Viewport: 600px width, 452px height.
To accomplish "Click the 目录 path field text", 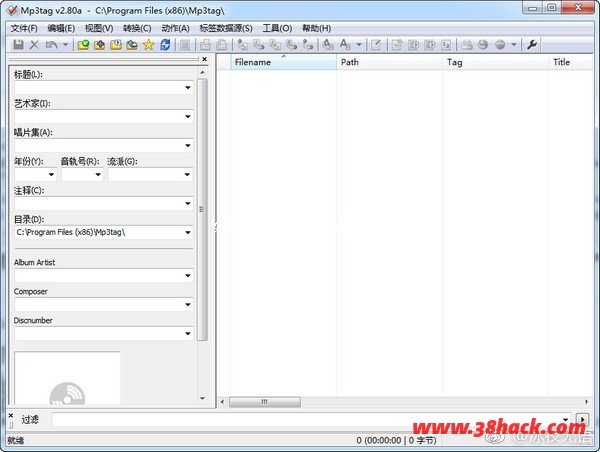I will pyautogui.click(x=71, y=232).
